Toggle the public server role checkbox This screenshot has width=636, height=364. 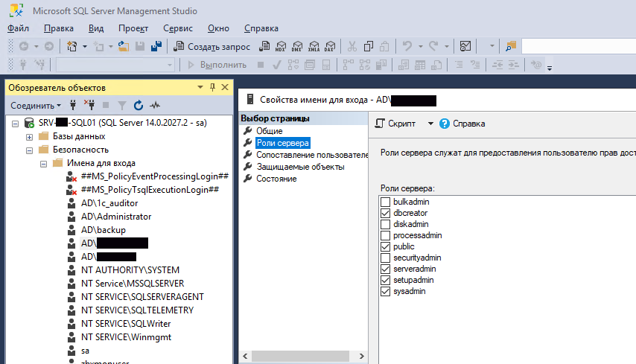(385, 246)
